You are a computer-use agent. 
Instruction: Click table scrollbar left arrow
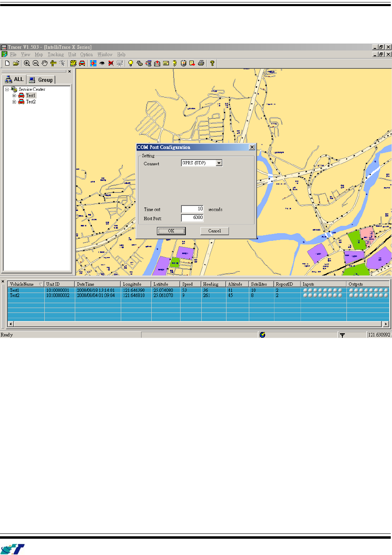tap(11, 324)
